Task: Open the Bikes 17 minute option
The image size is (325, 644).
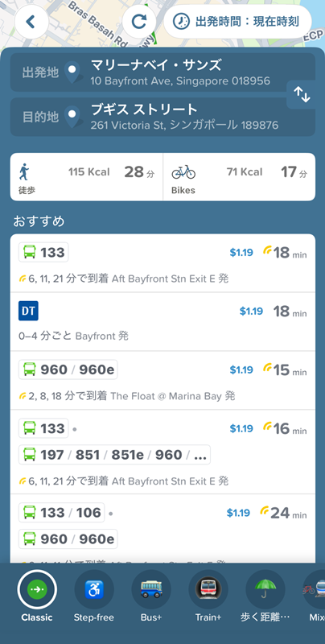Action: [x=239, y=177]
